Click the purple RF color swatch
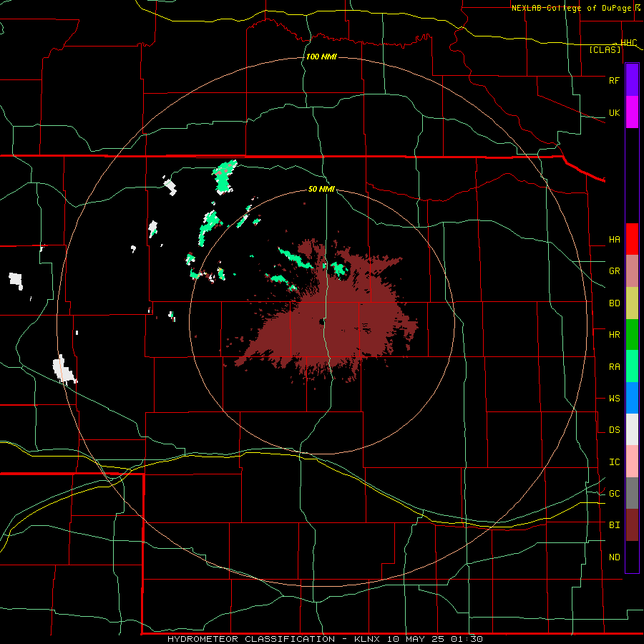The image size is (644, 644). tap(632, 80)
